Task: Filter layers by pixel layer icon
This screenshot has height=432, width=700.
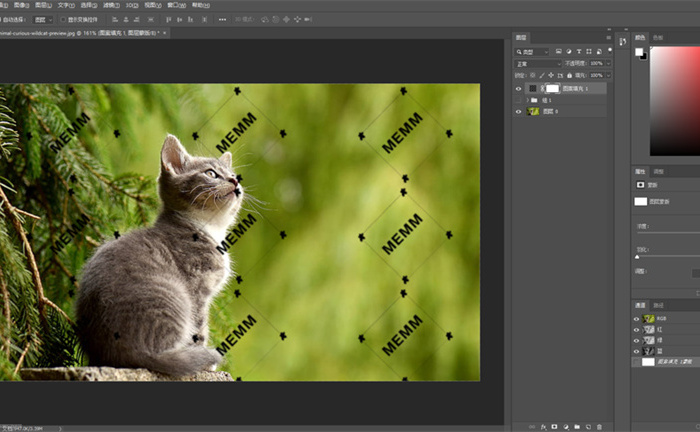Action: 558,52
